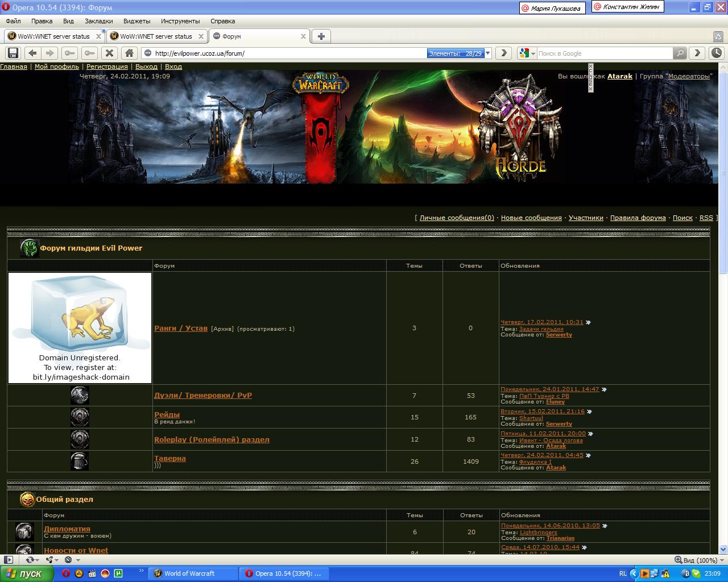
Task: Click the Дуэли/Тренировки/PvP forum icon
Action: (80, 395)
